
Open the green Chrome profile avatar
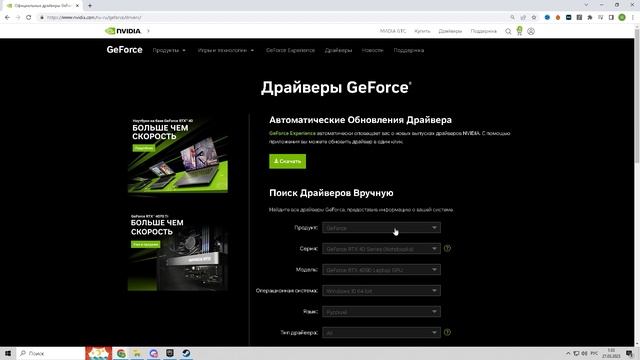(622, 18)
